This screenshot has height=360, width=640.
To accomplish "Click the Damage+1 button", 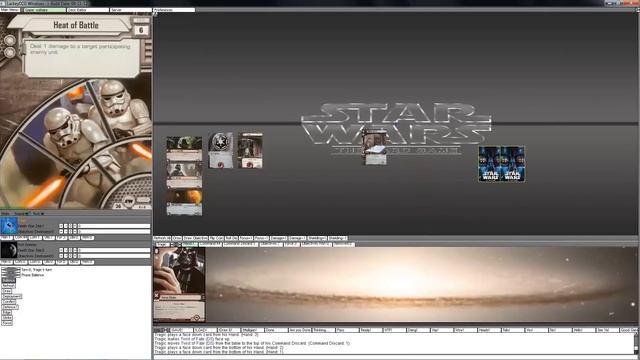I will point(278,238).
